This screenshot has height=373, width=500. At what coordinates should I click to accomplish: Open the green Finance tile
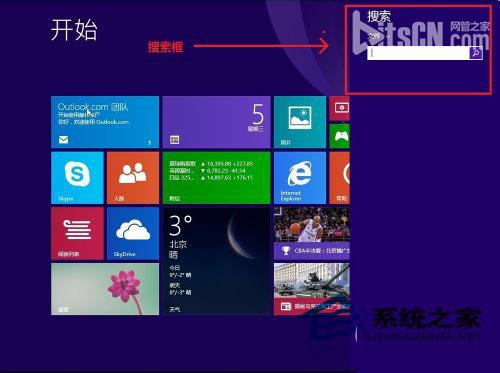coord(216,178)
